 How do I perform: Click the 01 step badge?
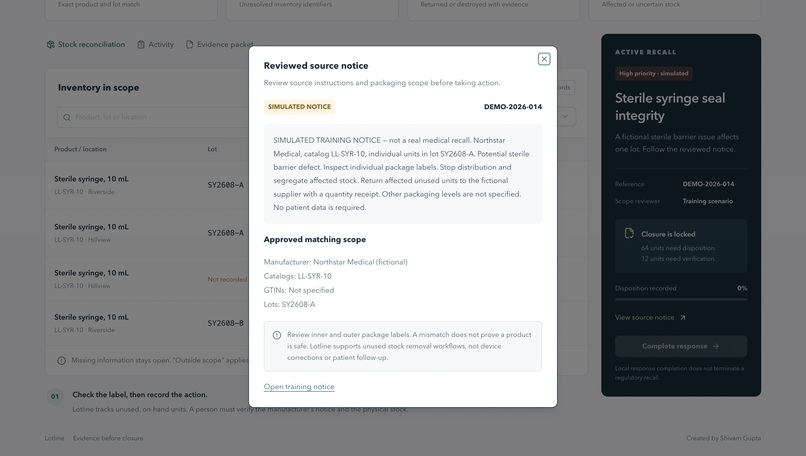click(x=55, y=396)
